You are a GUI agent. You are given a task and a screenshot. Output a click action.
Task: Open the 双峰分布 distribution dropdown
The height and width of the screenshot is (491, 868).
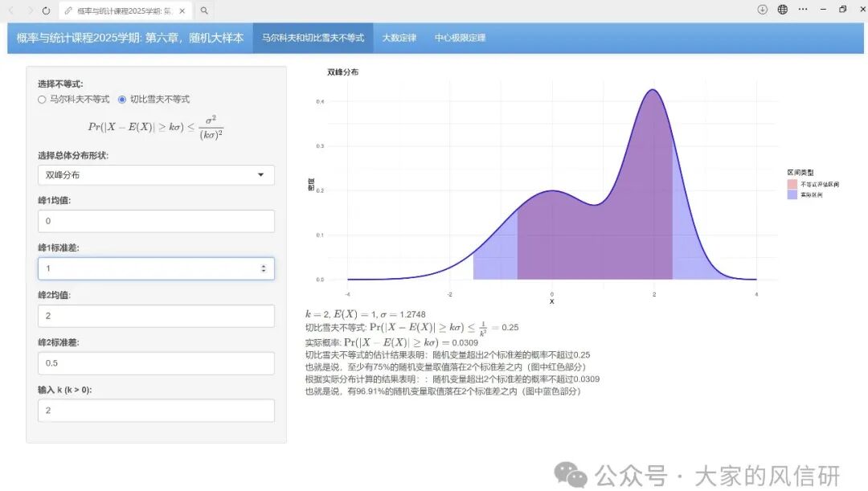155,174
